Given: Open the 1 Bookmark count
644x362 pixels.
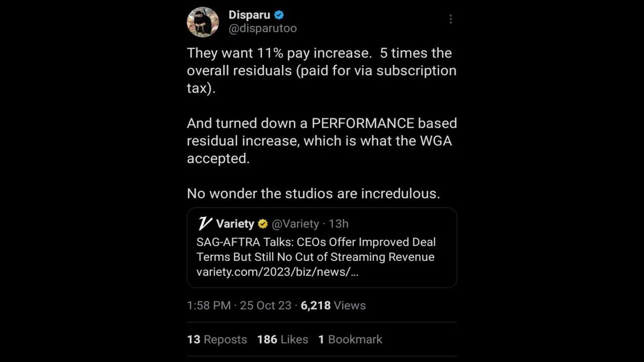Looking at the screenshot, I should click(x=350, y=339).
